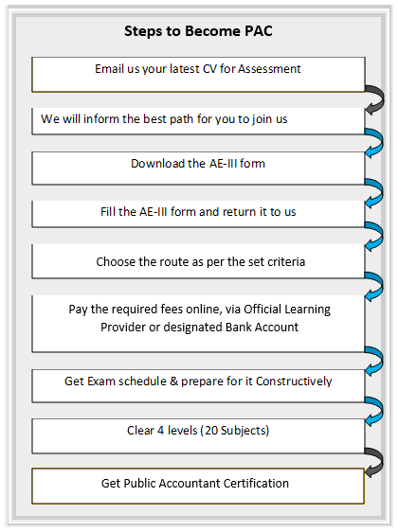Click 'Get Exam schedule & prepare' step
Viewport: 398px width, 532px height.
198,386
